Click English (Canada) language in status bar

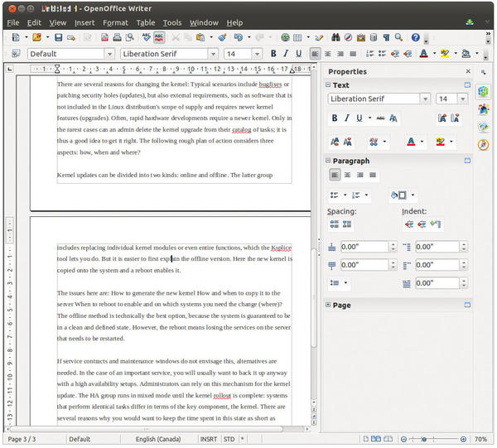[158, 439]
